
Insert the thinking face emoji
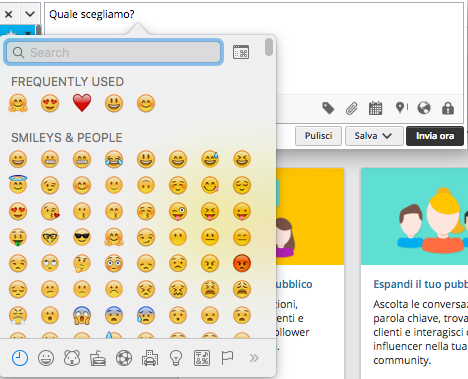pyautogui.click(x=82, y=263)
